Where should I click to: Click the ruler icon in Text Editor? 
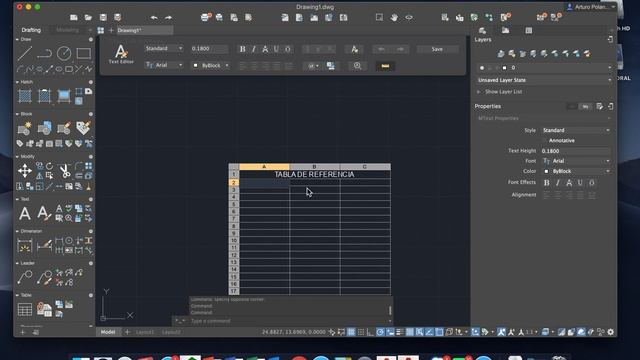[x=385, y=66]
